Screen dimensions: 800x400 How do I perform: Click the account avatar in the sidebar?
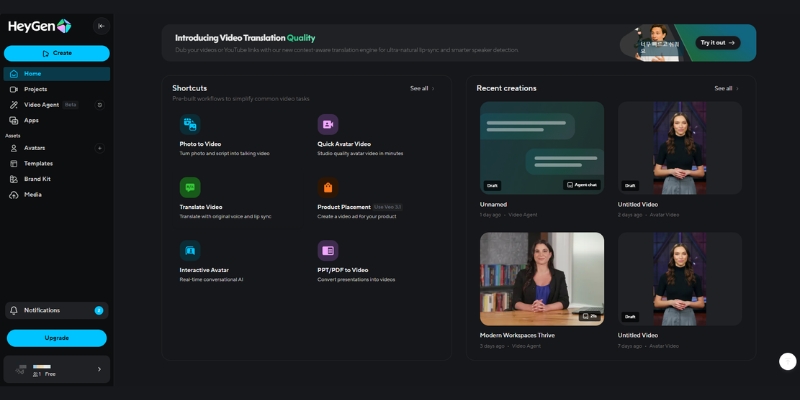tap(20, 370)
